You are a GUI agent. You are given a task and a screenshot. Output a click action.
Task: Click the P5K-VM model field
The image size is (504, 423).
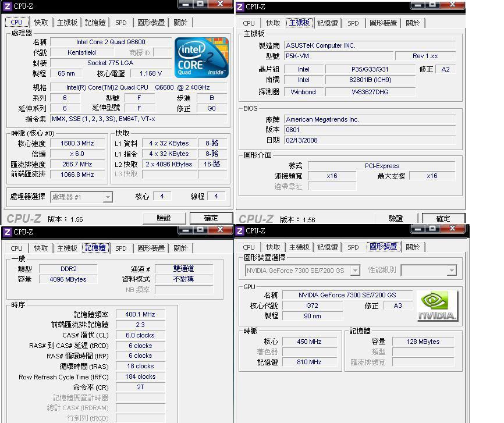click(339, 56)
